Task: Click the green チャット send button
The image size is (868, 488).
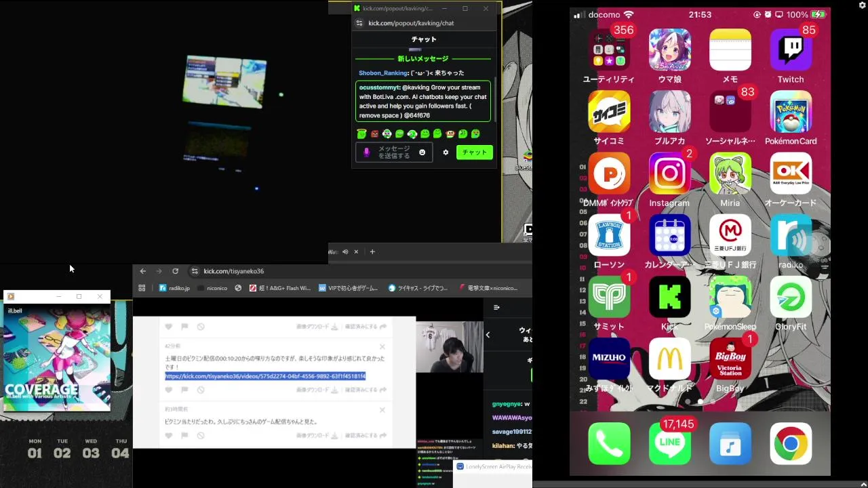Action: [x=475, y=152]
